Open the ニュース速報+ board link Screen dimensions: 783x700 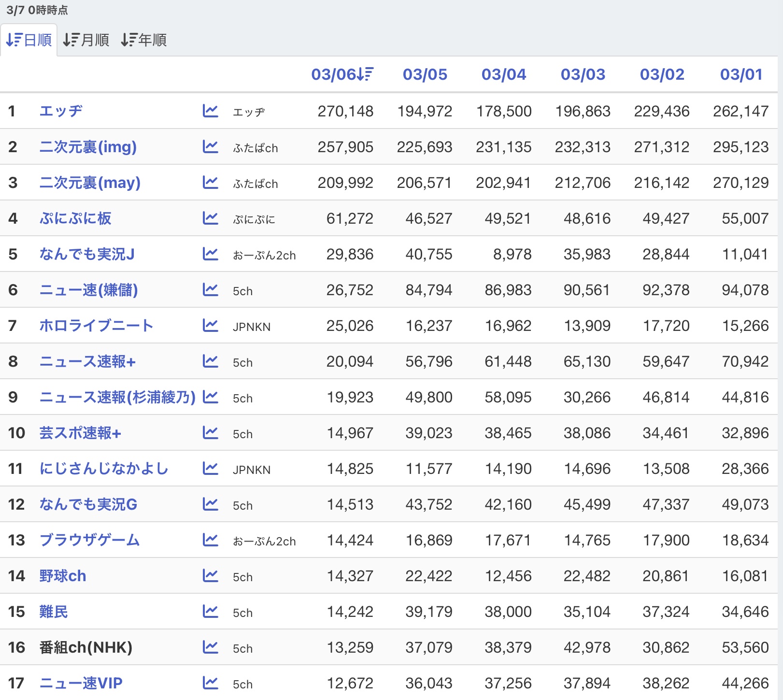87,361
